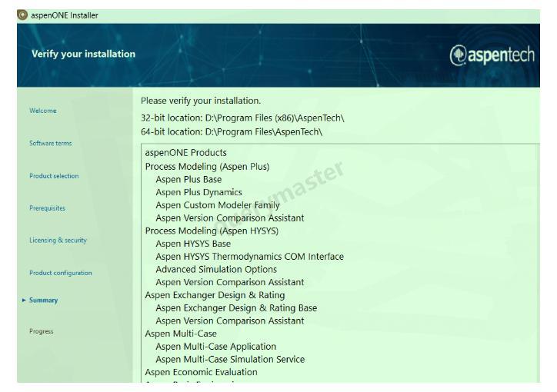Screen dimensions: 557x392
Task: Click the arrow marker beside Summary
Action: coord(24,300)
